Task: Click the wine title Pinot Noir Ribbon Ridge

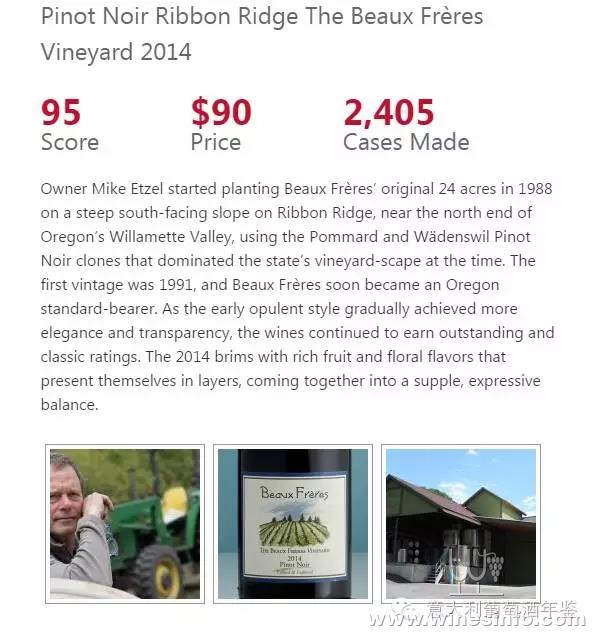Action: [170, 17]
